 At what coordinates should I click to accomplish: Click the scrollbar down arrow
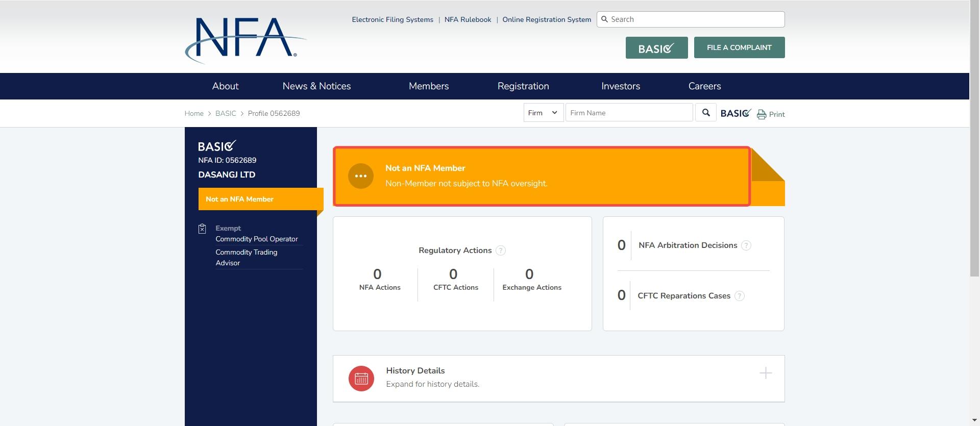click(974, 420)
